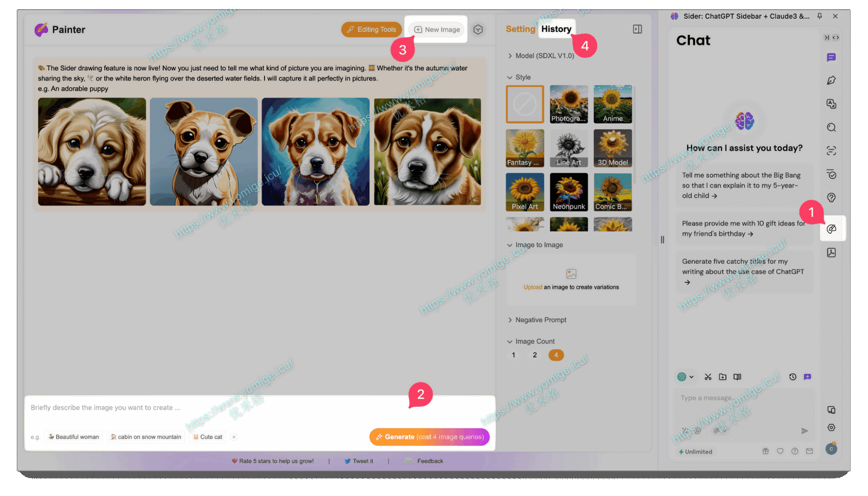The width and height of the screenshot is (868, 496).
Task: Set Image Count to 1
Action: [513, 355]
